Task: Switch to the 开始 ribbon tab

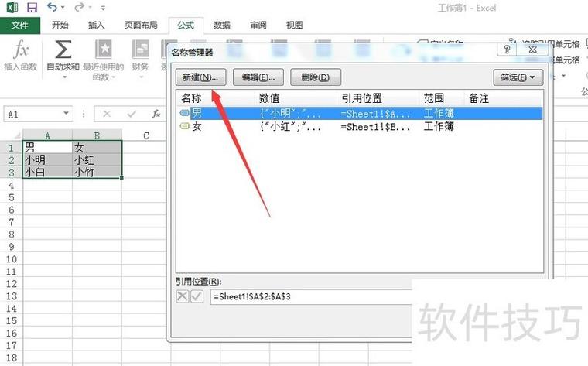Action: tap(60, 25)
